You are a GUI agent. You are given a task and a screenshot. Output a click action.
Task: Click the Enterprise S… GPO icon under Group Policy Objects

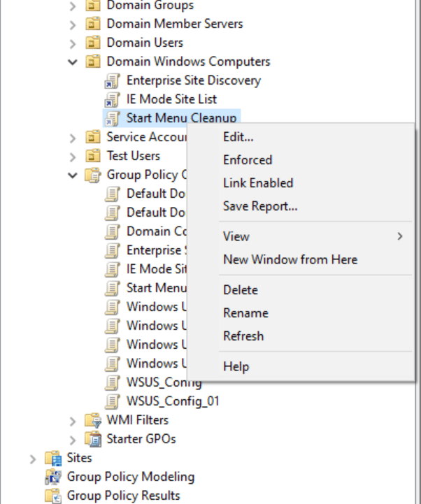(x=113, y=251)
